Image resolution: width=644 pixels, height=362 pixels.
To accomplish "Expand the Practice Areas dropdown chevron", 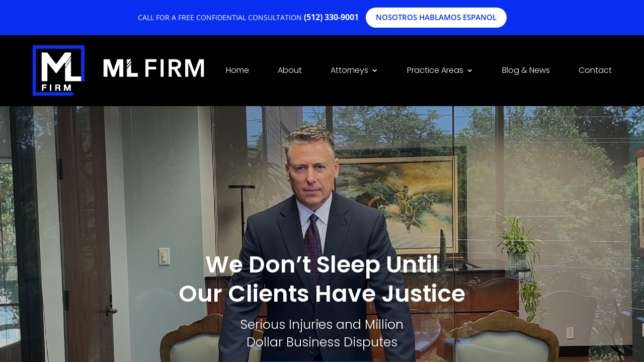I will click(x=470, y=71).
